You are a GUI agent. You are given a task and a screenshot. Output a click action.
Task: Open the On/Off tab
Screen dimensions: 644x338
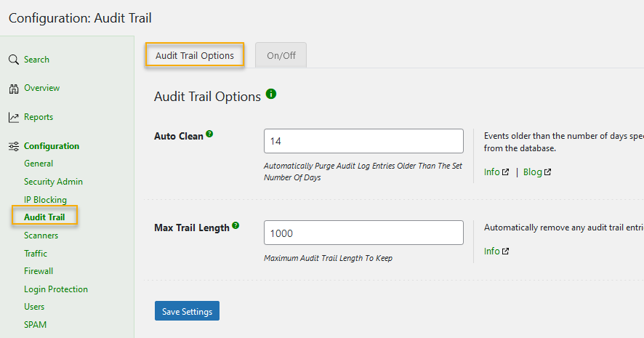coord(281,55)
